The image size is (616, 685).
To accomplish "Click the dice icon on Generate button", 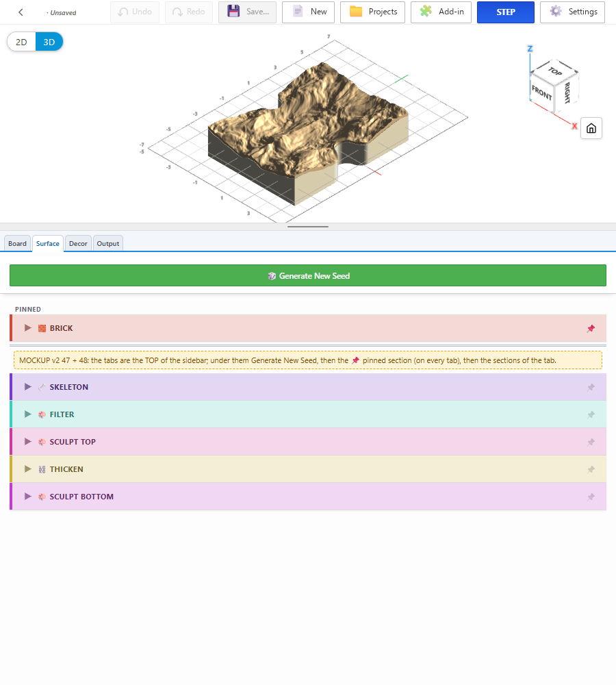I will click(x=272, y=276).
